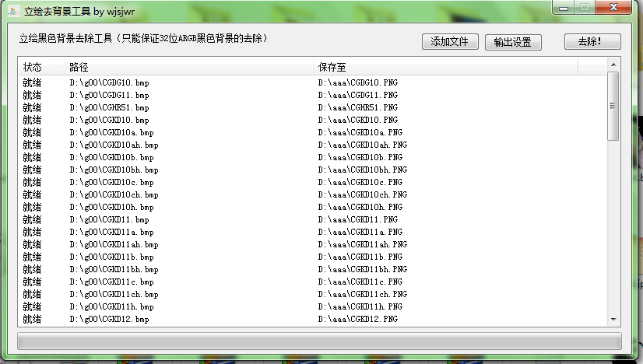Select row D:\g00\CGKD11ch.bmp

[x=312, y=294]
